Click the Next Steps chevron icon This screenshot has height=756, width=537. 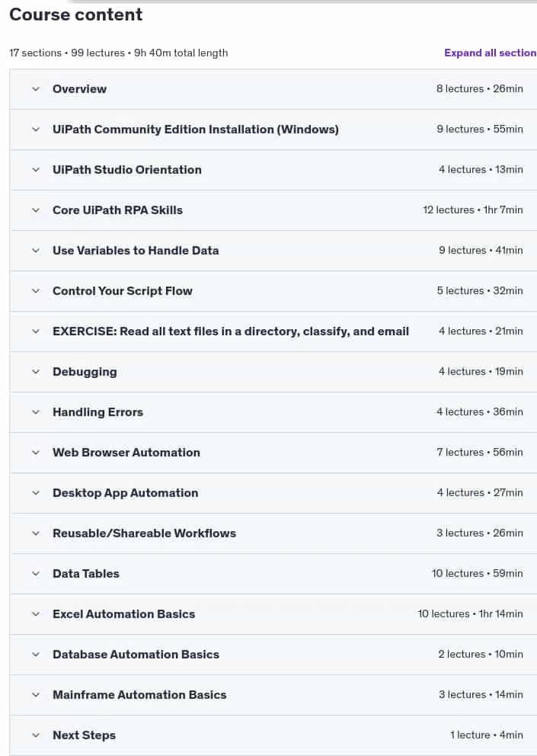[36, 735]
